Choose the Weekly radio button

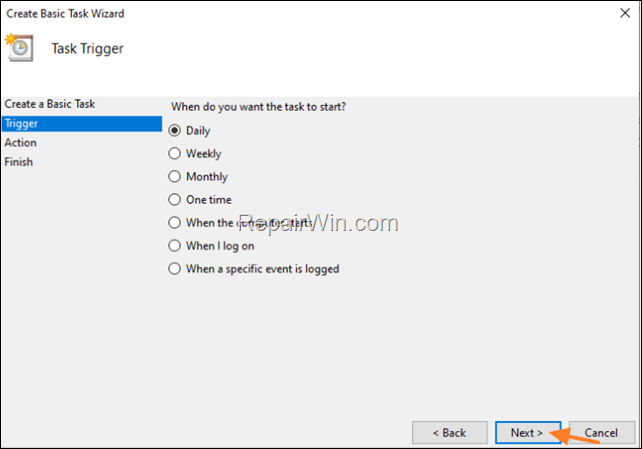coord(175,154)
